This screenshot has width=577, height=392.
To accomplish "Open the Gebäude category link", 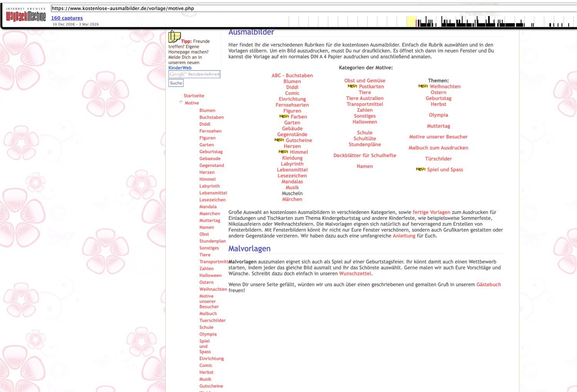I will tap(292, 128).
